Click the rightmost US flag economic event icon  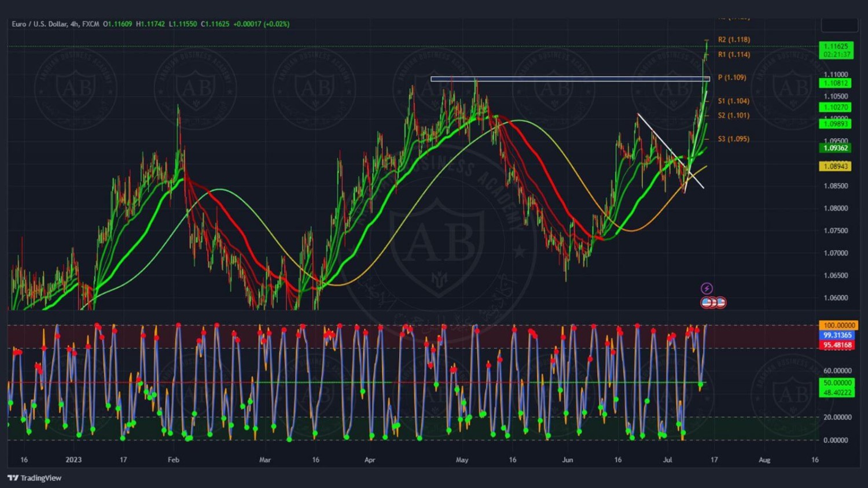pyautogui.click(x=720, y=302)
